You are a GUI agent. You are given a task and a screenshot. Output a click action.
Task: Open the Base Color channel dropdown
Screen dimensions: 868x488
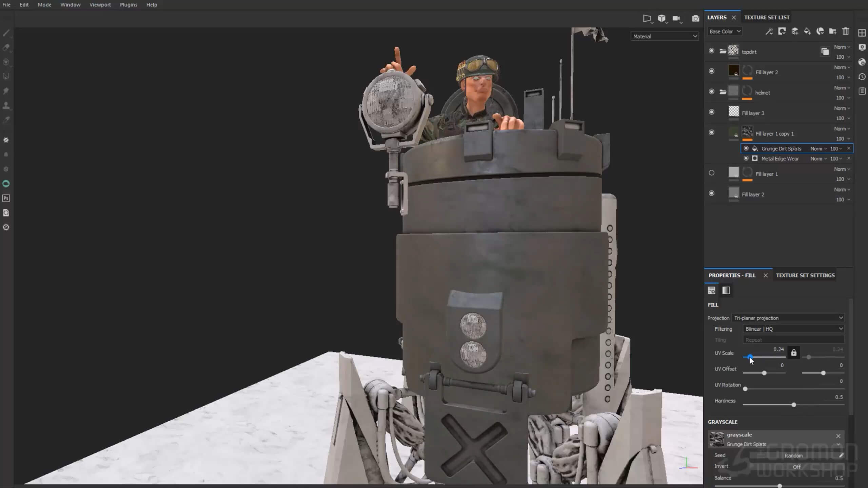click(x=725, y=32)
